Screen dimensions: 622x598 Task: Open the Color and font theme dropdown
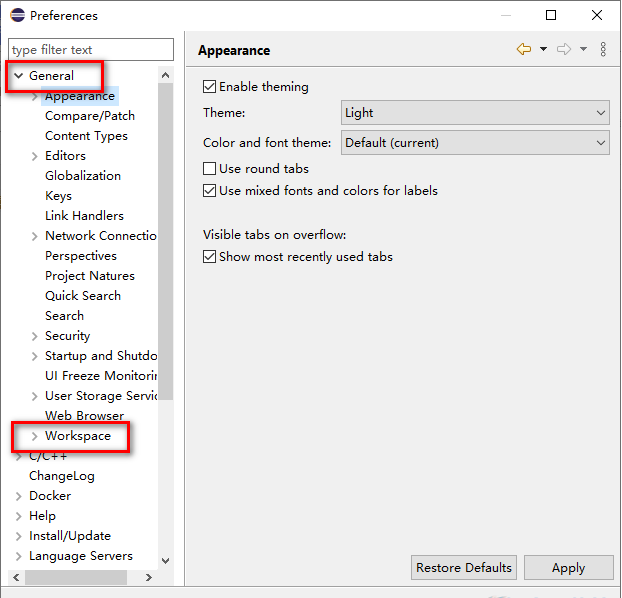pyautogui.click(x=475, y=143)
